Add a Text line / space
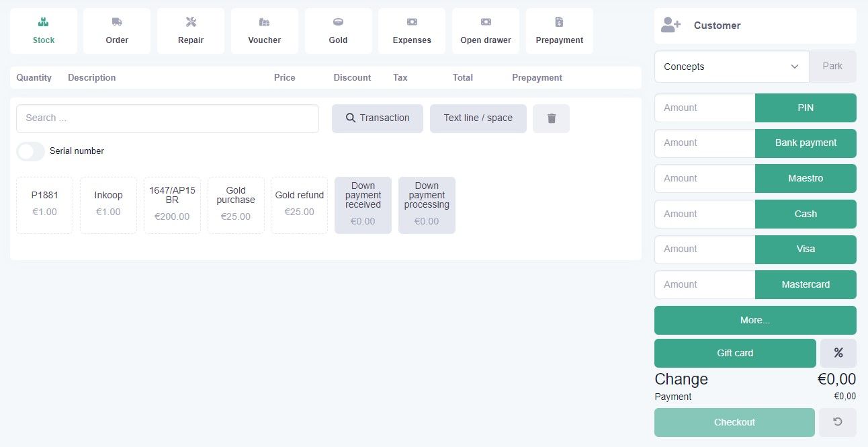This screenshot has width=868, height=447. 478,118
